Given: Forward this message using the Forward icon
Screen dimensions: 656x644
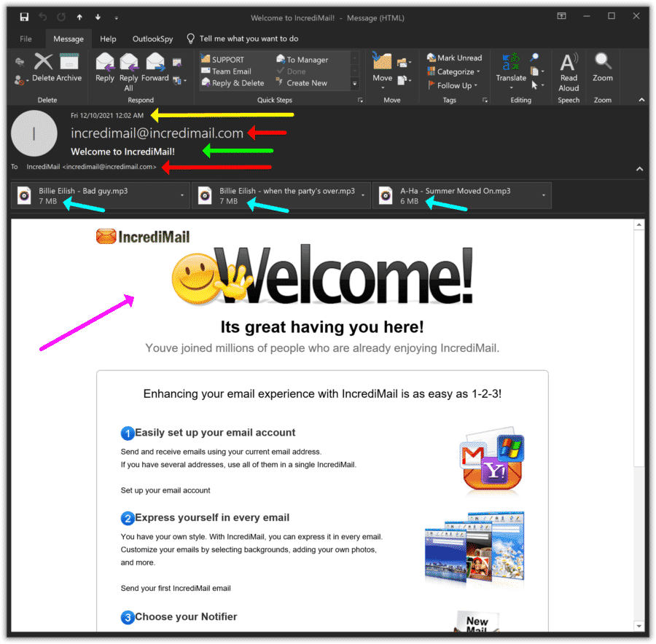Looking at the screenshot, I should [155, 66].
